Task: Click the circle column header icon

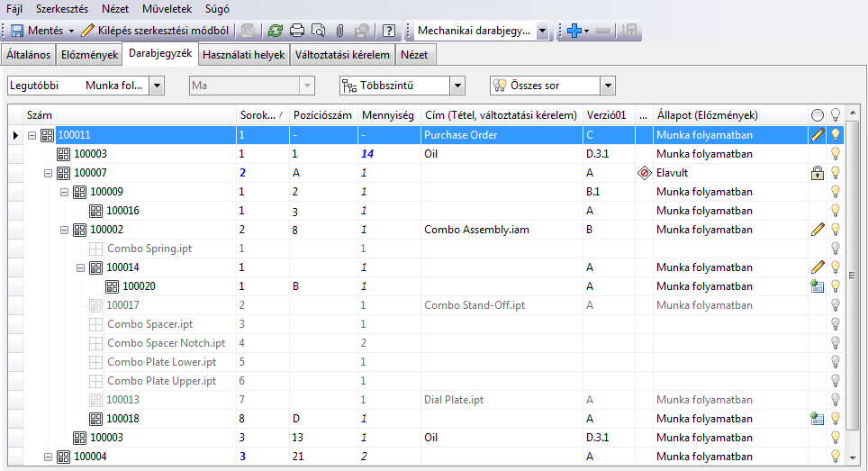Action: pos(817,115)
